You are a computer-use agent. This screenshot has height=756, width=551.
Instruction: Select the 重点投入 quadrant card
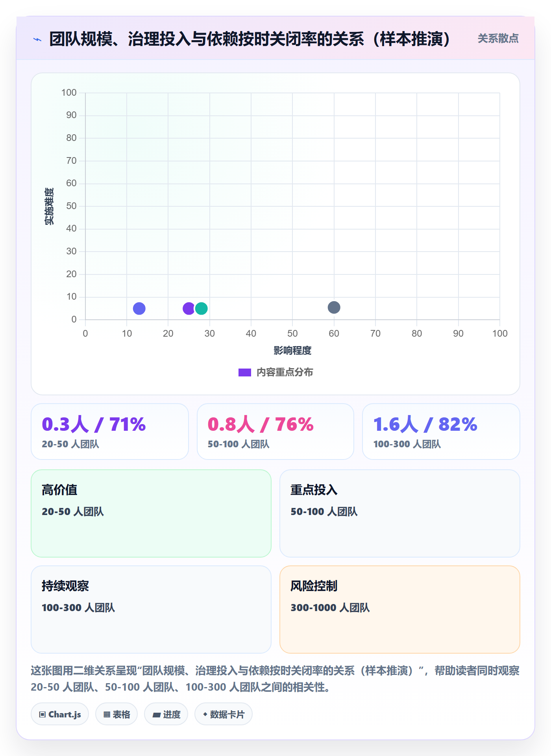(x=400, y=513)
